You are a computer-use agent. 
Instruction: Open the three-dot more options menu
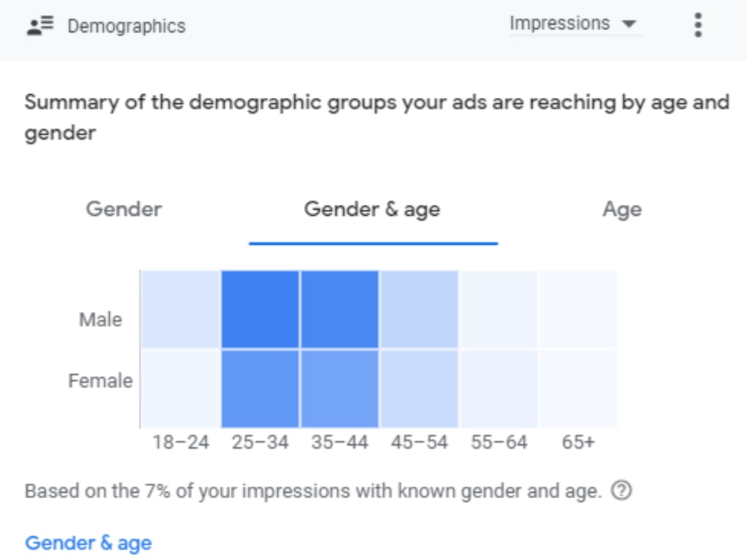[698, 25]
